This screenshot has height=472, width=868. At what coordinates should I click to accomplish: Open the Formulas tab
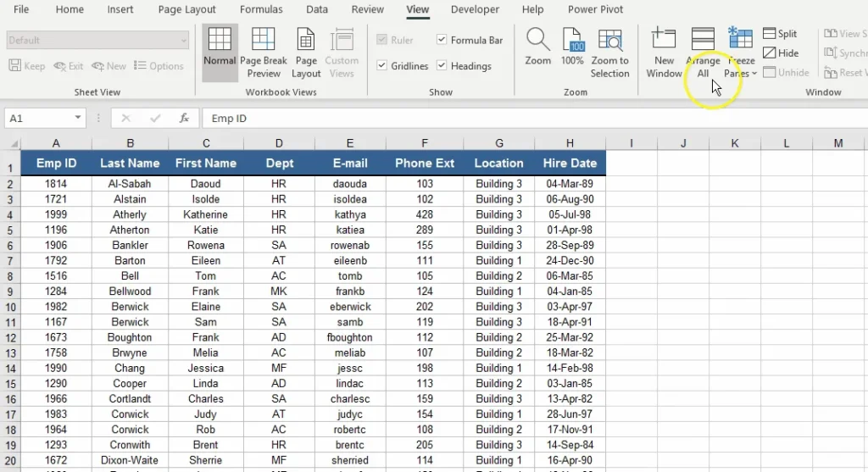tap(261, 9)
